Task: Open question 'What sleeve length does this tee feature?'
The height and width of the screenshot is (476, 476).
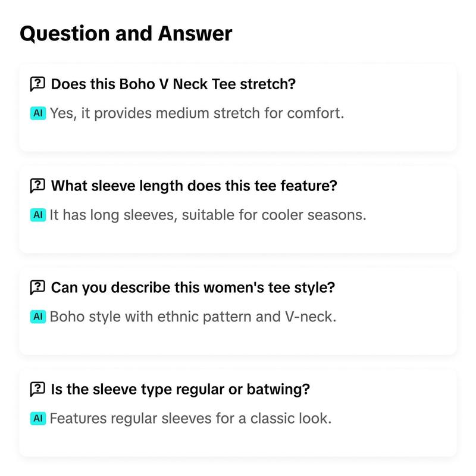Action: pyautogui.click(x=194, y=186)
